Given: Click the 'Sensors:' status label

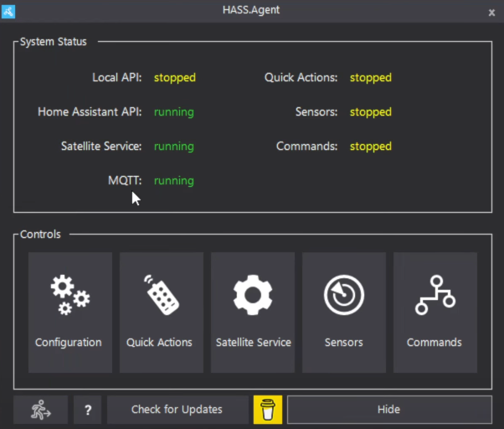Looking at the screenshot, I should pyautogui.click(x=316, y=112).
